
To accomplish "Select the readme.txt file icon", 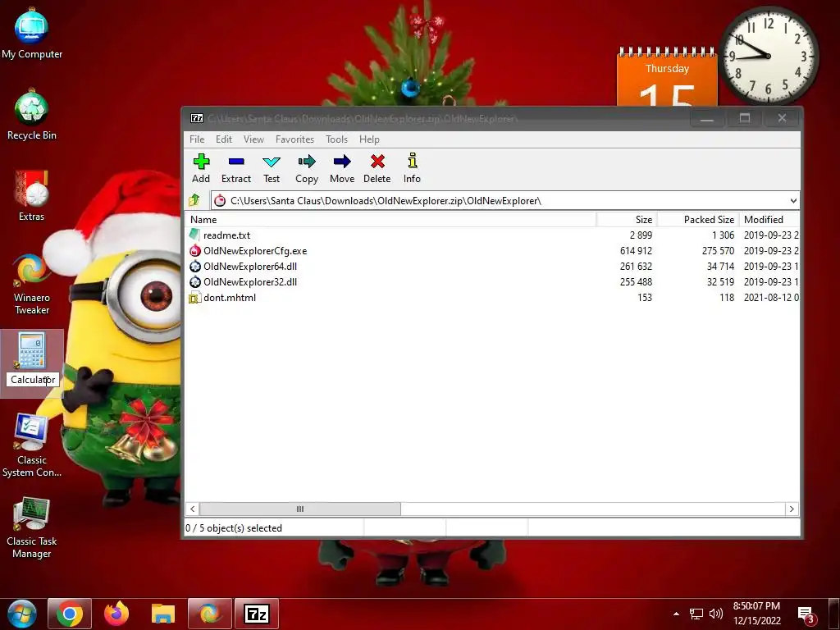I will [194, 235].
